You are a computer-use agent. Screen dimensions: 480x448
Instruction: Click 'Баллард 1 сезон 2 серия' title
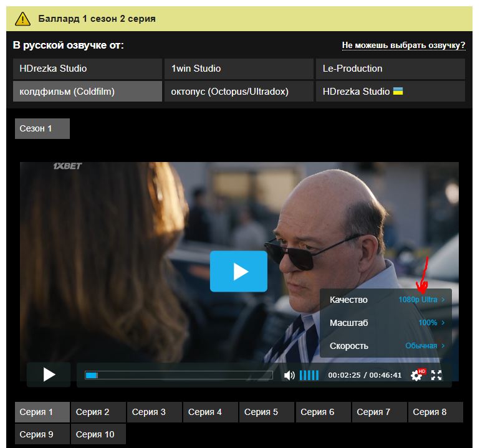(x=97, y=19)
